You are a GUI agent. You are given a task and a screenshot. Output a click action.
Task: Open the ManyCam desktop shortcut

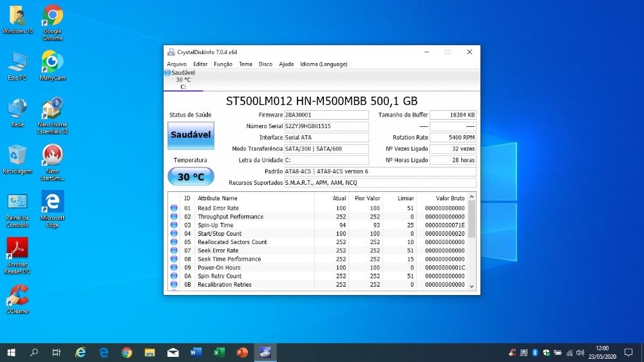pyautogui.click(x=53, y=66)
